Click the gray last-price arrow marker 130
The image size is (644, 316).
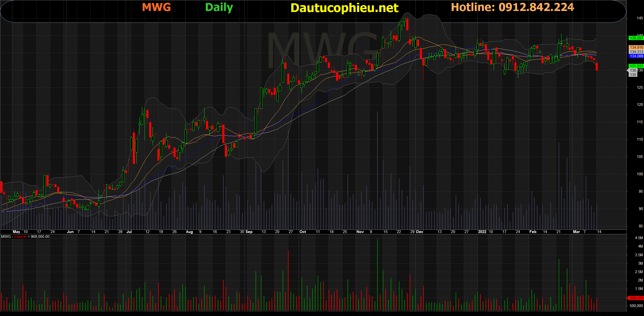[632, 70]
